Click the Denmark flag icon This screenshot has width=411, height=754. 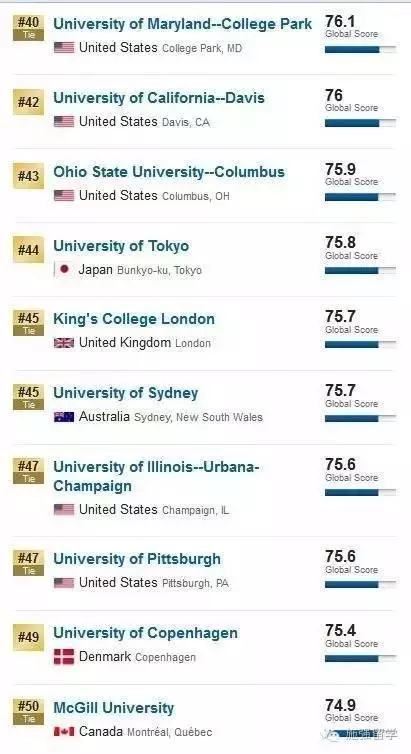64,657
